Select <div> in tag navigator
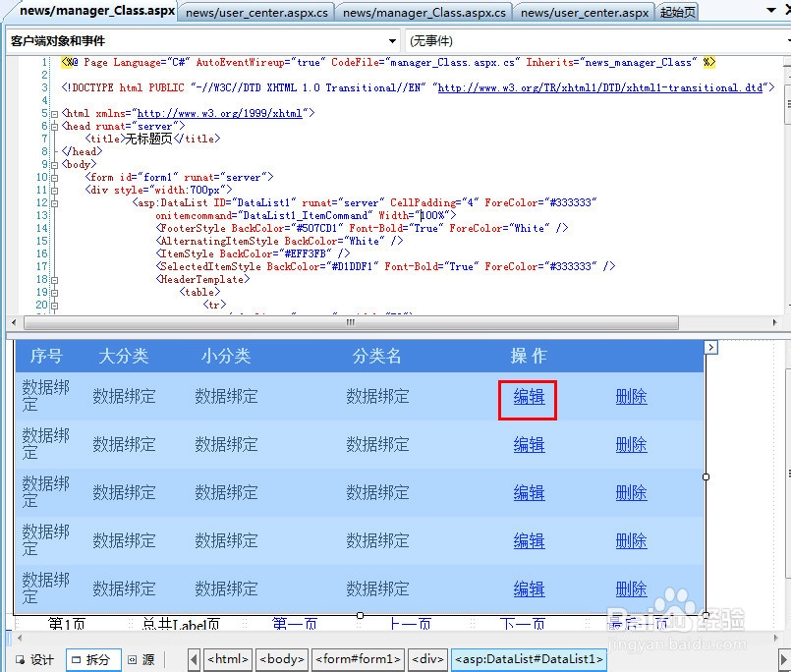Screen dimensions: 791x672 pyautogui.click(x=427, y=660)
